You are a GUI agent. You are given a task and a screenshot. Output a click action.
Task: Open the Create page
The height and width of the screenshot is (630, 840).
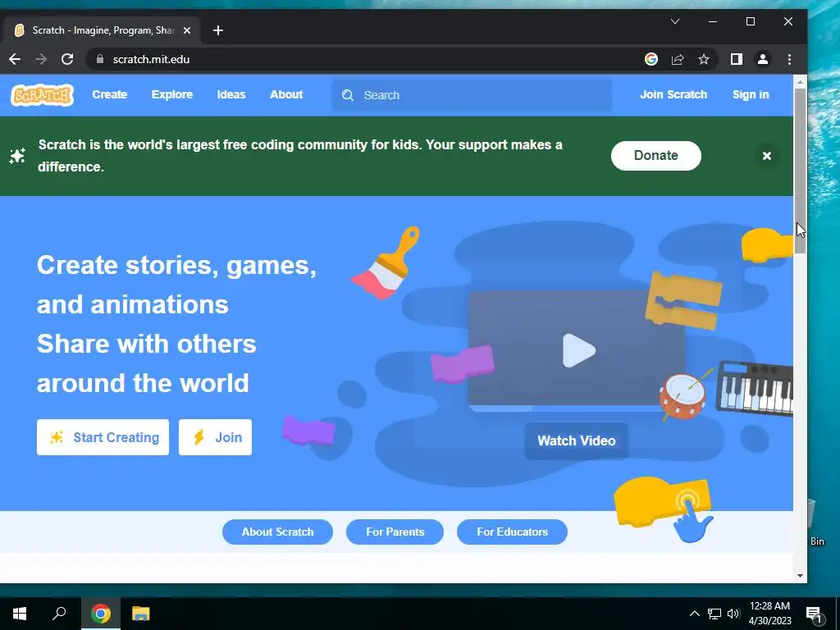109,95
